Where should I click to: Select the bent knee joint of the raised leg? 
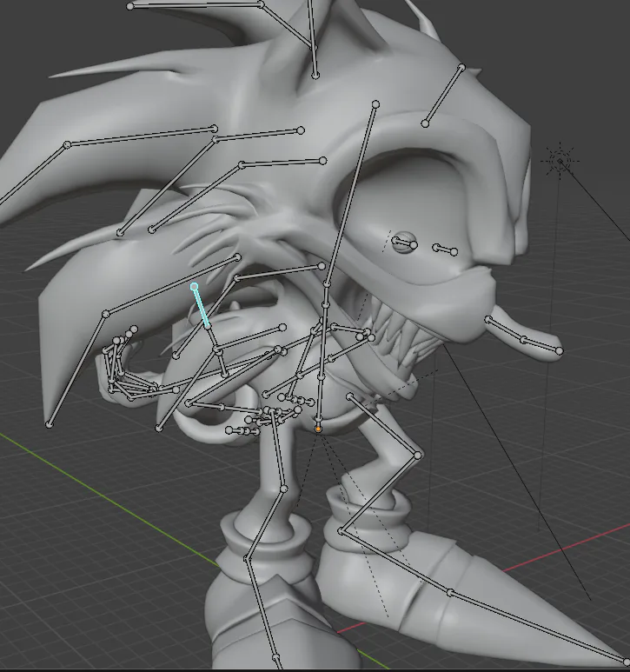pyautogui.click(x=418, y=456)
